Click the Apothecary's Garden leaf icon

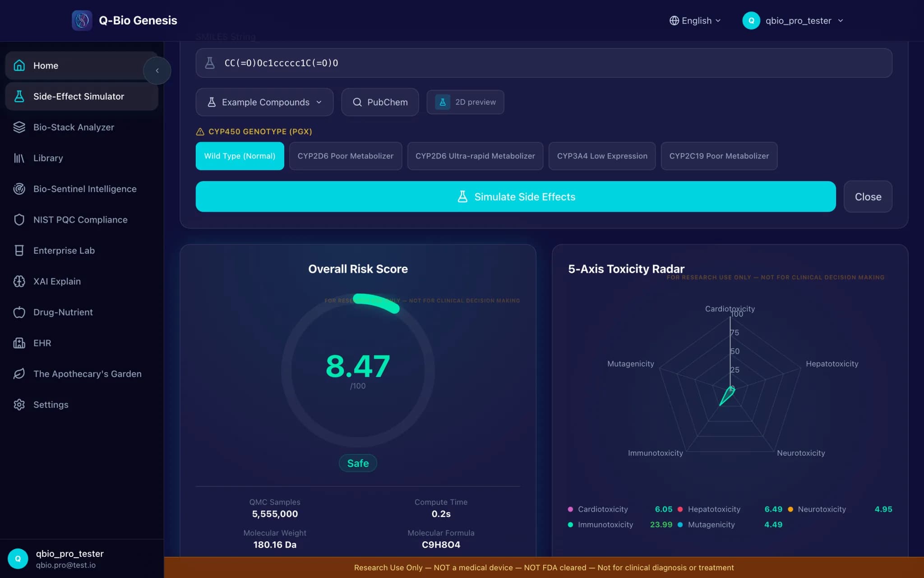point(19,374)
